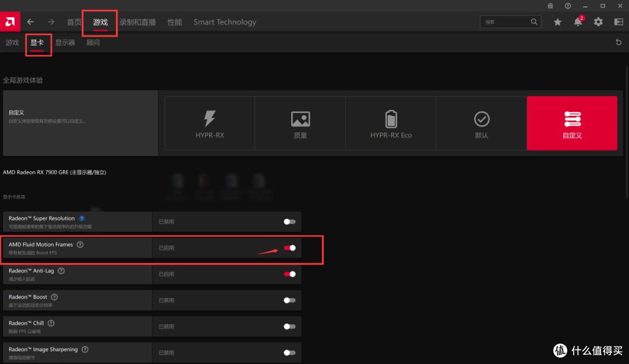Image resolution: width=629 pixels, height=364 pixels.
Task: Go forward with the right arrow
Action: coord(51,22)
